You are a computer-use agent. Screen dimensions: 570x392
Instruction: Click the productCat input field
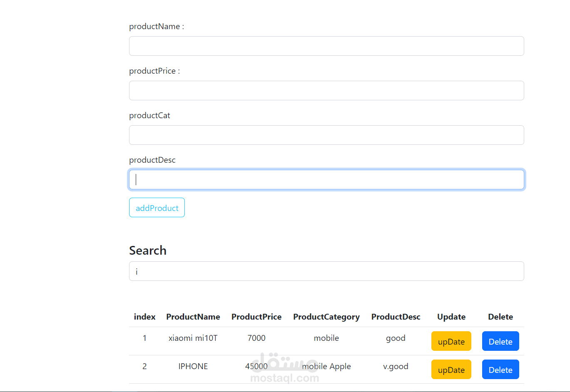coord(326,135)
